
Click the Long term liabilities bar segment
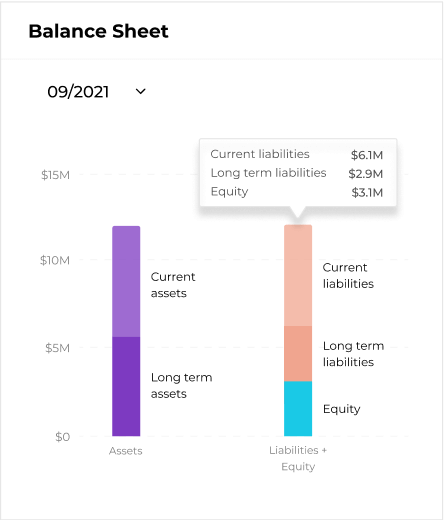coord(298,354)
